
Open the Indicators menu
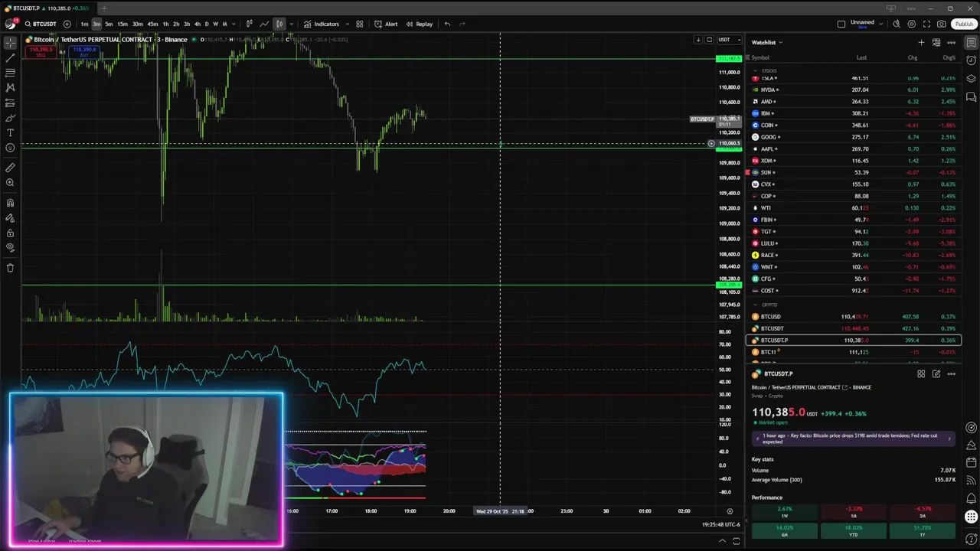pos(321,24)
